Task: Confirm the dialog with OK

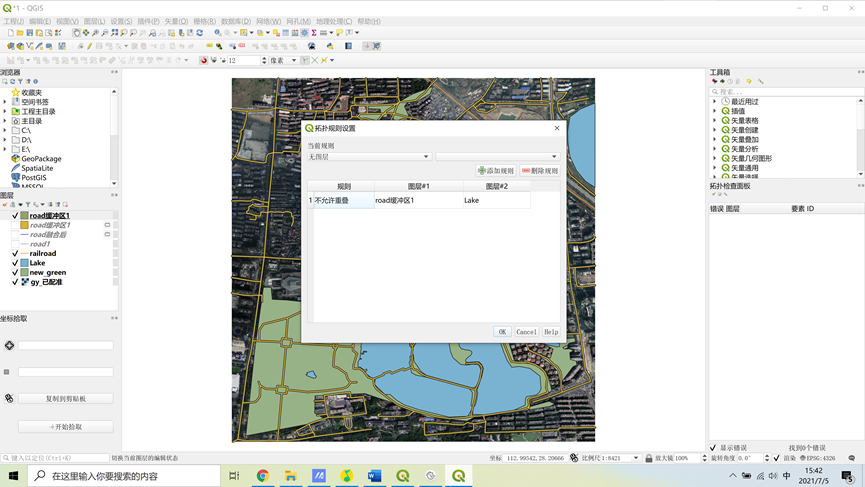Action: pos(502,331)
